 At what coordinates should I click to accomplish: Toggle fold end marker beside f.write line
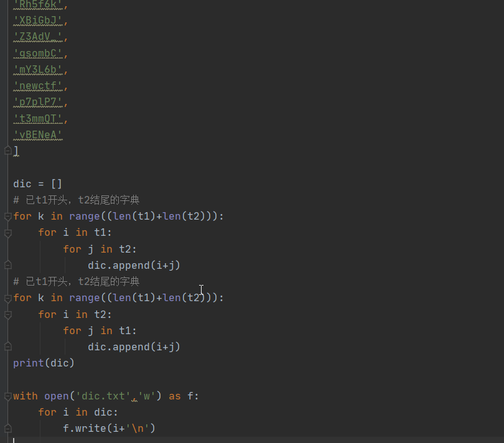tap(8, 429)
